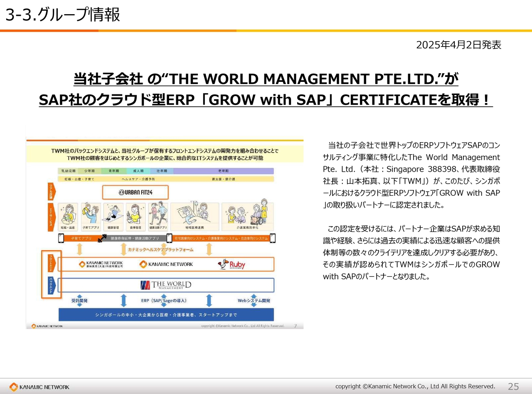Click the slide footer copyright text beside page 25
This screenshot has width=532, height=394.
pos(415,386)
